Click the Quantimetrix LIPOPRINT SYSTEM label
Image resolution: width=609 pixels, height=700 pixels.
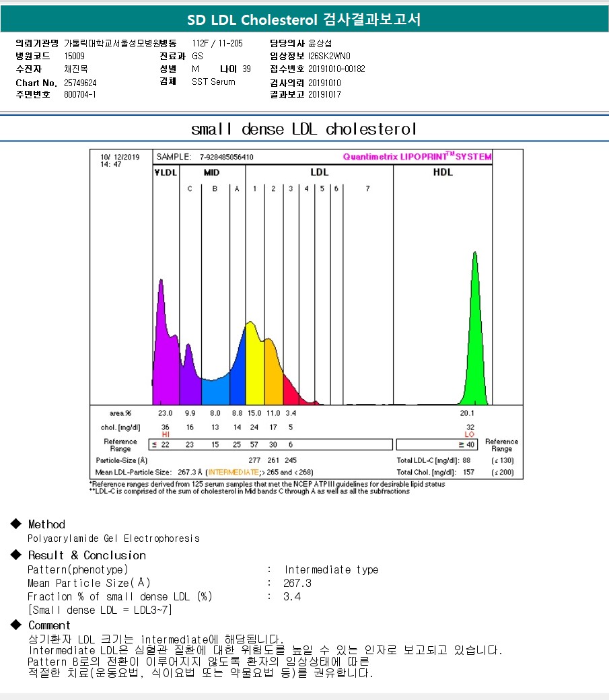pos(417,157)
